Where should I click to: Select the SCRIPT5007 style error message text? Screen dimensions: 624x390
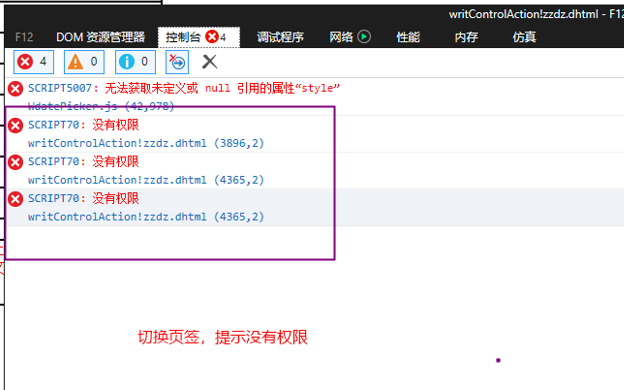coord(183,88)
